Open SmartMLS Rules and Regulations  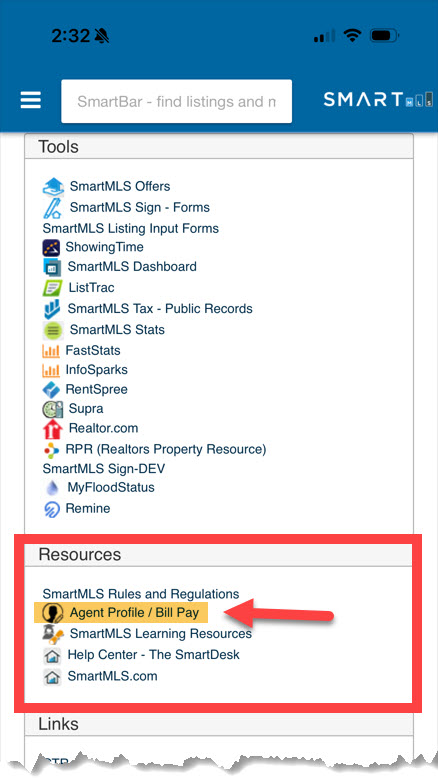141,594
